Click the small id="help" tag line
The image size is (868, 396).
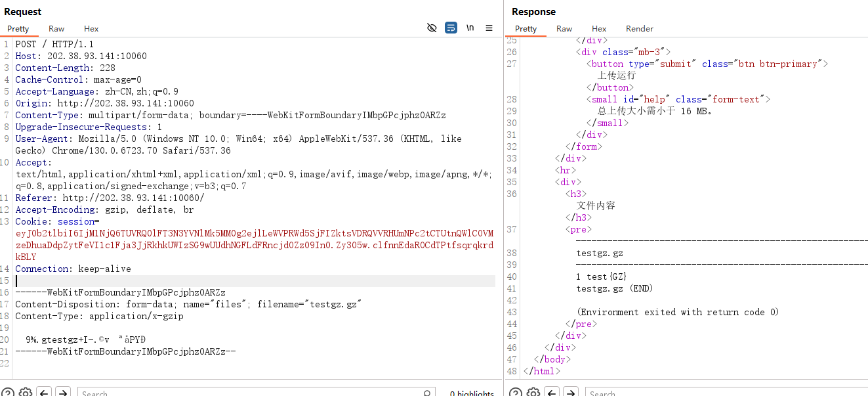678,99
